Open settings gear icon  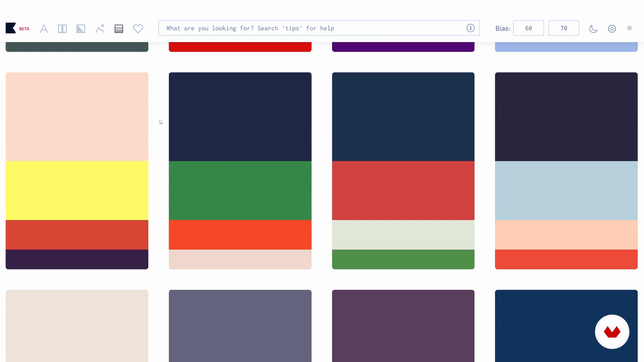(612, 29)
